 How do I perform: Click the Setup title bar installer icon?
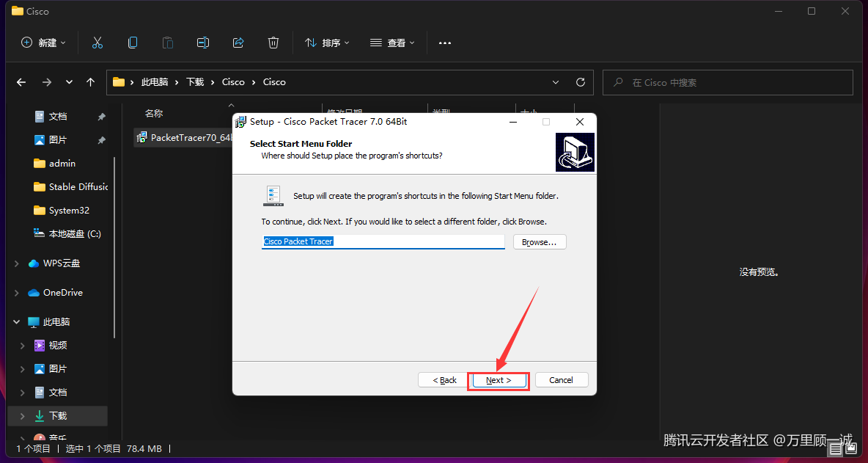pos(240,122)
